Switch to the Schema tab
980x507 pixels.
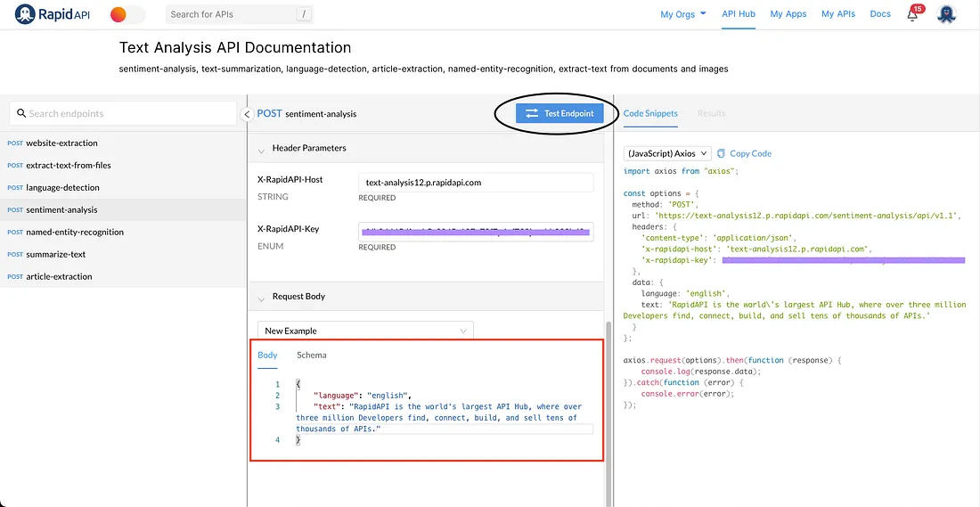click(311, 356)
